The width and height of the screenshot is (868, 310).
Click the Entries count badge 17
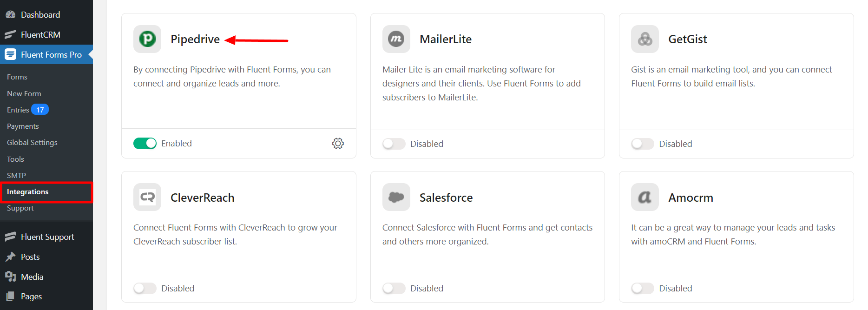[x=40, y=110]
